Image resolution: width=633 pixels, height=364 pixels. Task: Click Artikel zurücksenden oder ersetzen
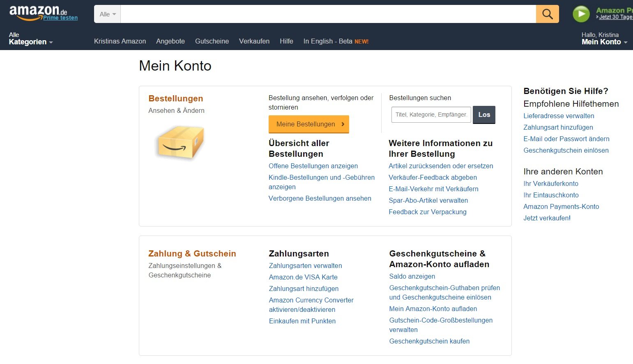coord(441,166)
